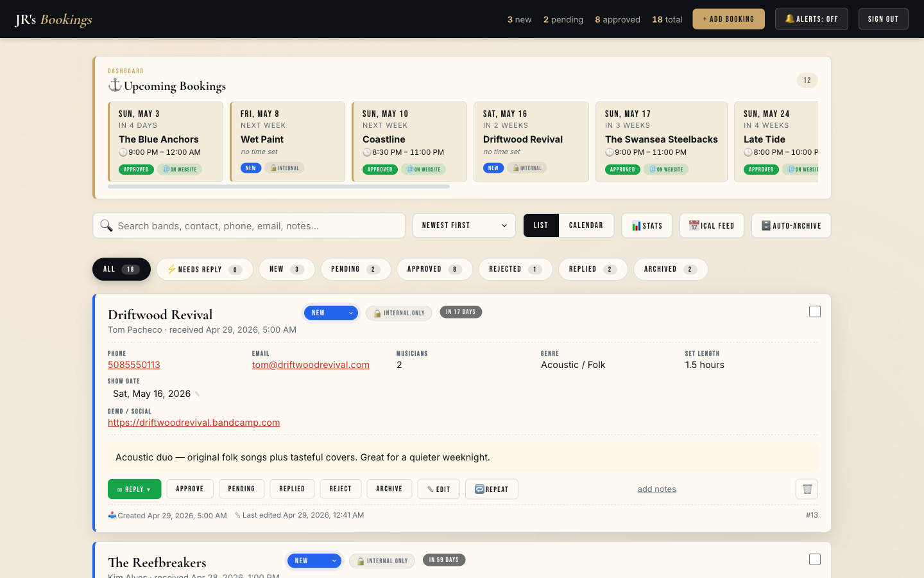This screenshot has width=924, height=578.
Task: Click the + Add Booking button
Action: [x=728, y=19]
